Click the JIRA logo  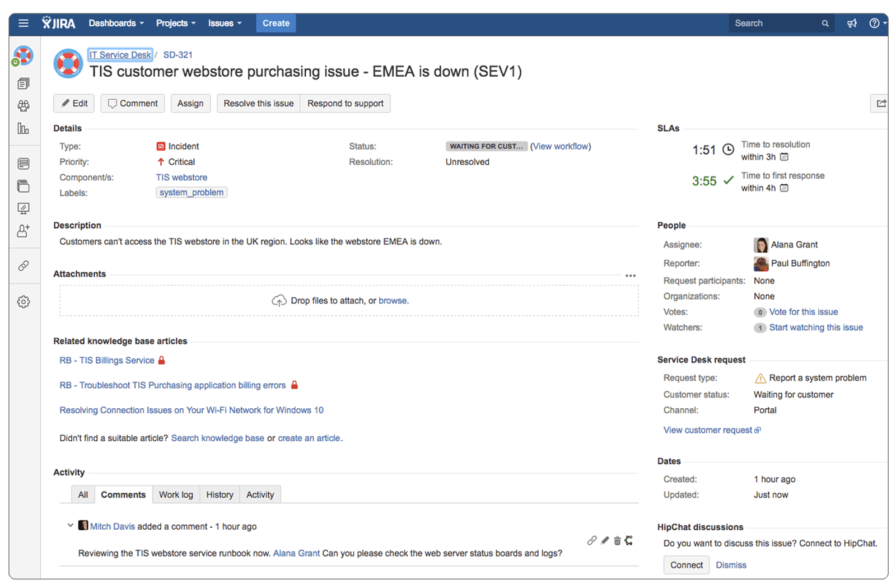pos(59,23)
